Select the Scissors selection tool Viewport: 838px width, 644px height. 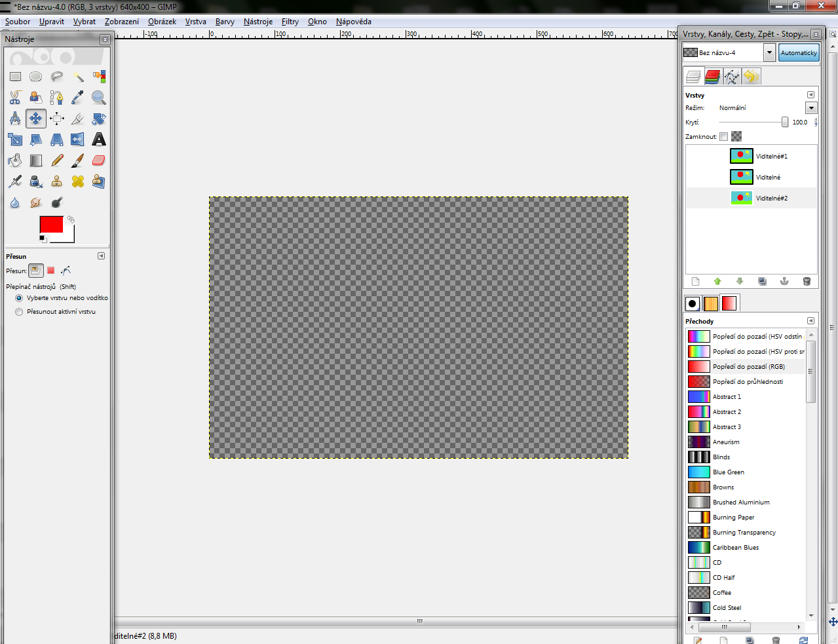15,98
